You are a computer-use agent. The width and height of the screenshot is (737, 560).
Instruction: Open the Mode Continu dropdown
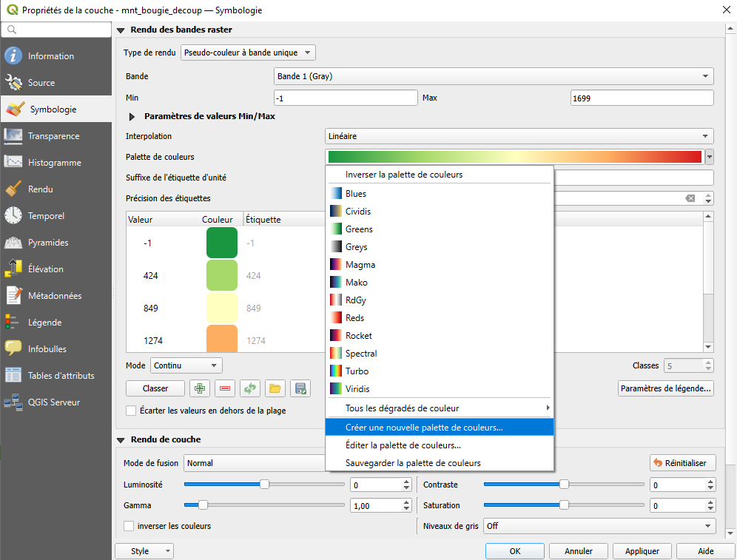coord(186,365)
